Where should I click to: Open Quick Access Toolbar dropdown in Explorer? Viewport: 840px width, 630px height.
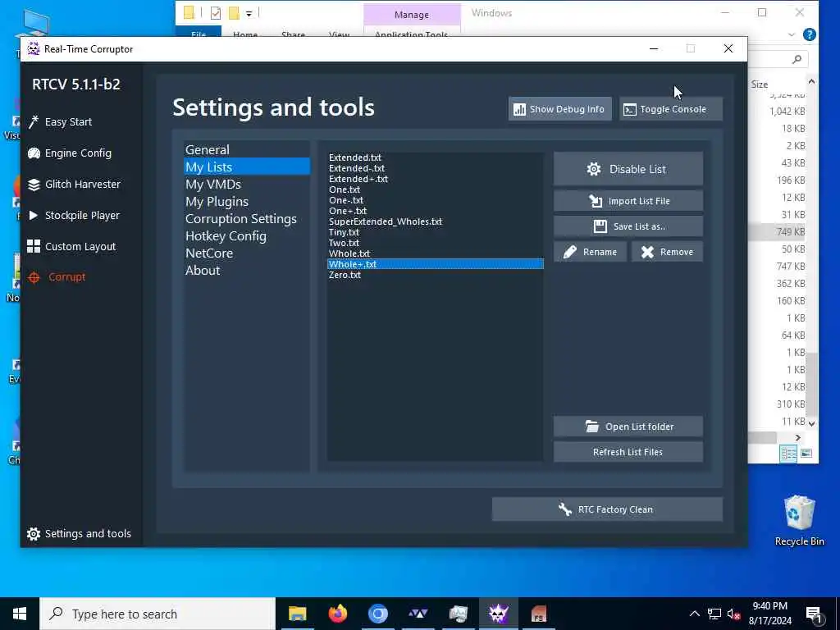[x=249, y=13]
